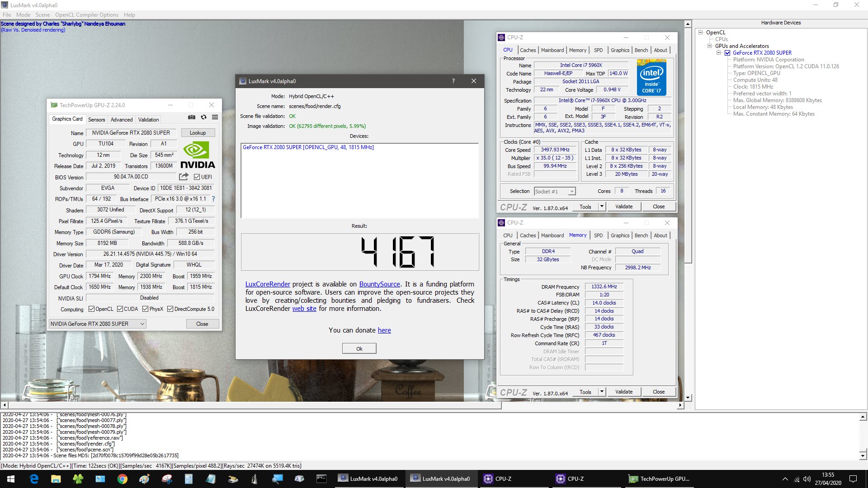The image size is (868, 488).
Task: Open the Snipping Tool from the taskbar
Action: click(167, 479)
